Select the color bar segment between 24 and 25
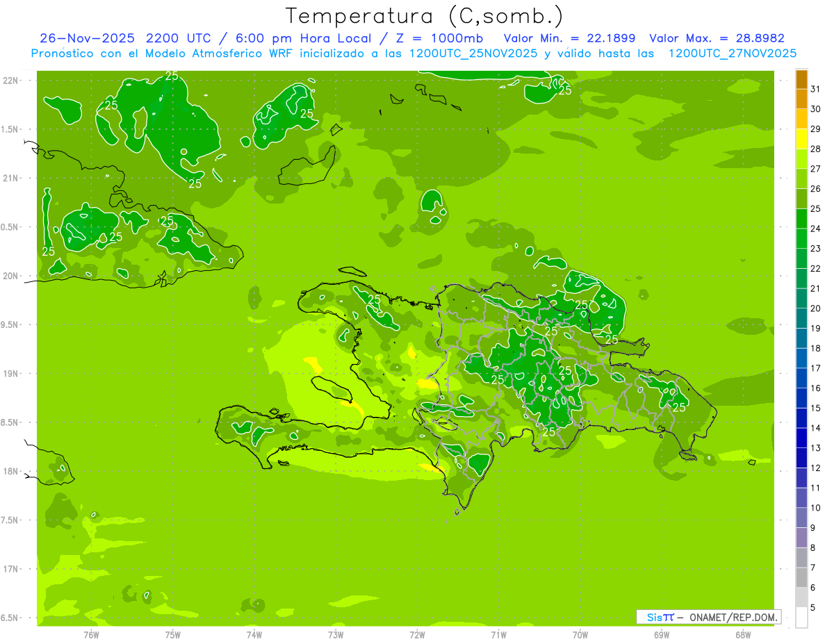The width and height of the screenshot is (834, 644). point(801,219)
